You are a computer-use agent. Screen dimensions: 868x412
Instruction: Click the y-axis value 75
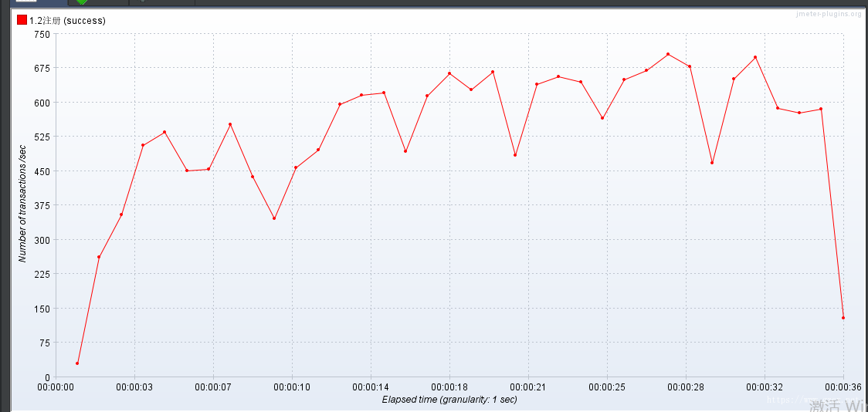45,343
